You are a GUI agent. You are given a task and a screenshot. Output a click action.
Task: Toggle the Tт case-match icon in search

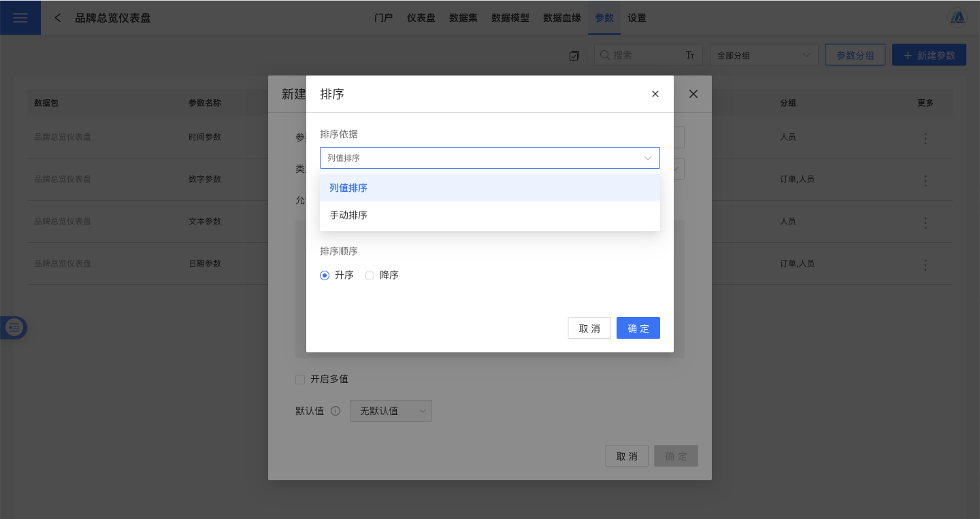(689, 56)
